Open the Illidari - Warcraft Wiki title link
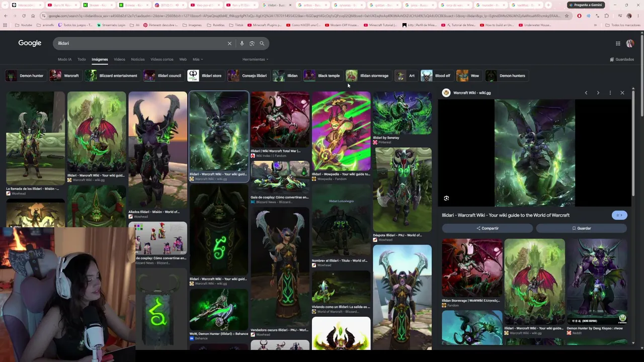Image resolution: width=644 pixels, height=362 pixels. tap(506, 215)
